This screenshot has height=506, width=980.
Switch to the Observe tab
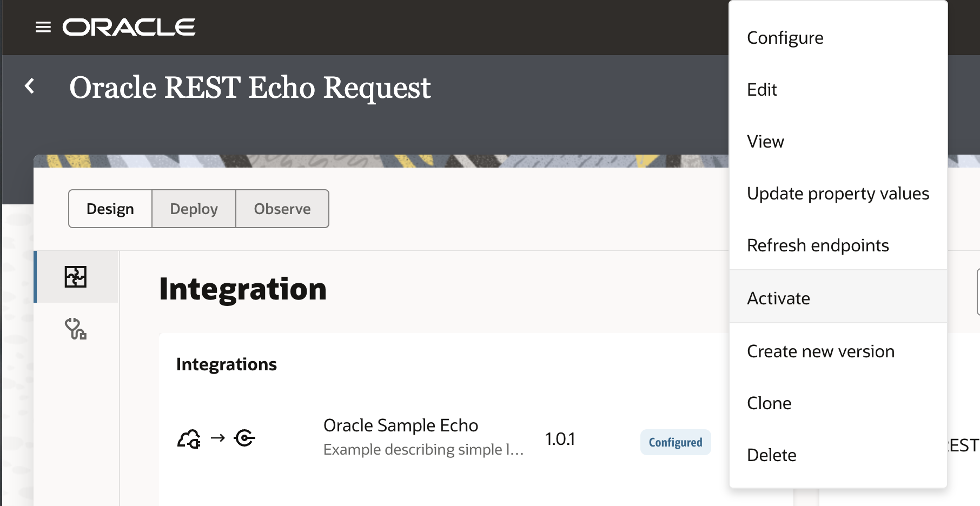click(x=282, y=209)
